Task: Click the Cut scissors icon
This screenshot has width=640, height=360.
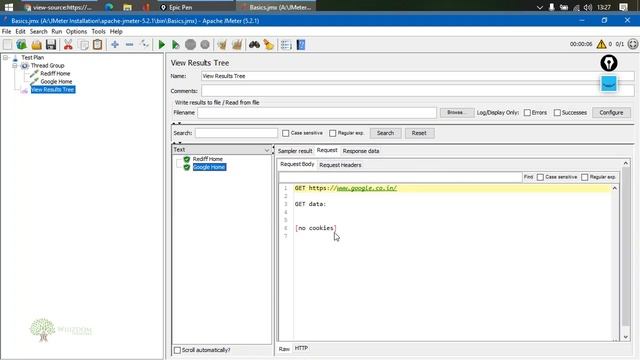Action: click(x=68, y=44)
